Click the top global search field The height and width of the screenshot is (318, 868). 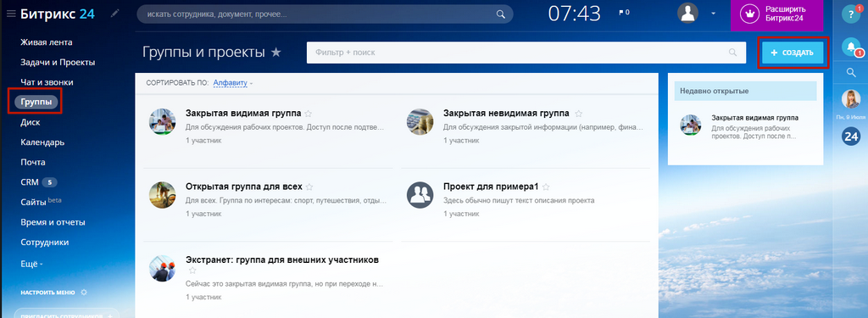[325, 14]
